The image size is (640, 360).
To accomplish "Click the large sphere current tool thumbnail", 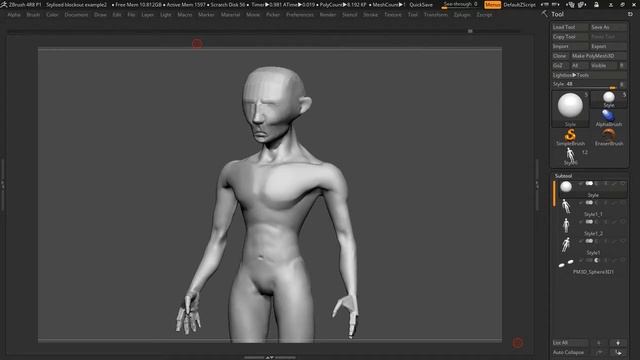I will 570,105.
